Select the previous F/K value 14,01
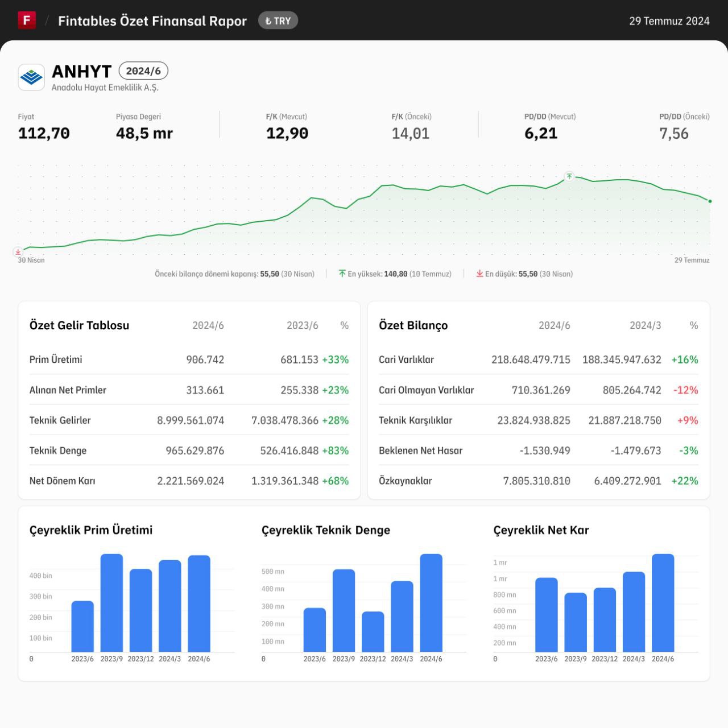The width and height of the screenshot is (728, 728). pos(411,133)
